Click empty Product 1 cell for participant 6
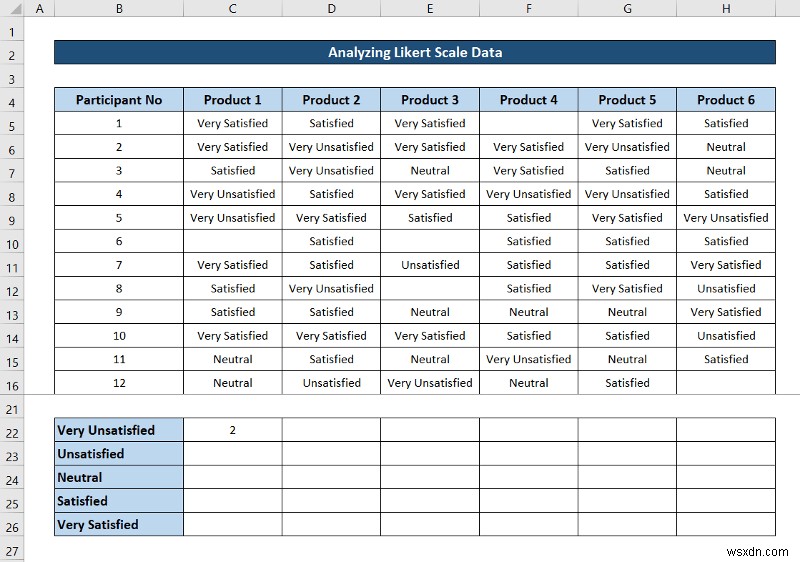This screenshot has height=562, width=800. pyautogui.click(x=233, y=241)
